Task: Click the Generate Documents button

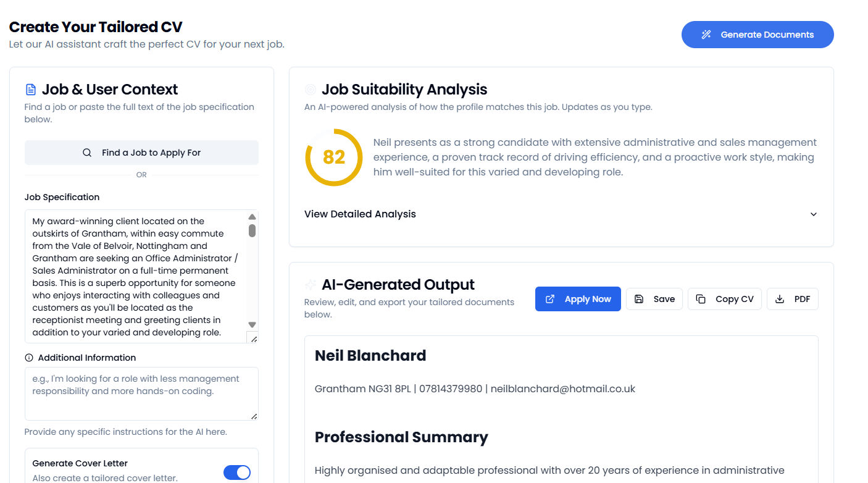Action: coord(757,35)
